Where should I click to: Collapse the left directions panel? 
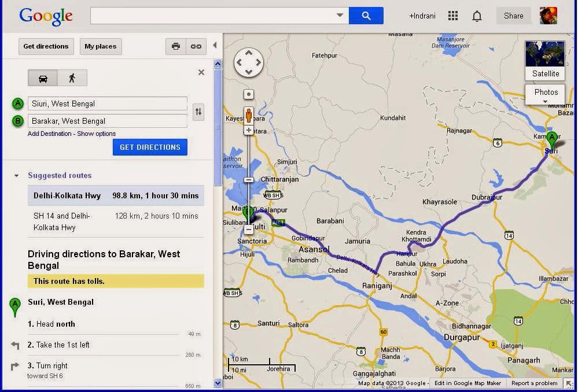[215, 46]
